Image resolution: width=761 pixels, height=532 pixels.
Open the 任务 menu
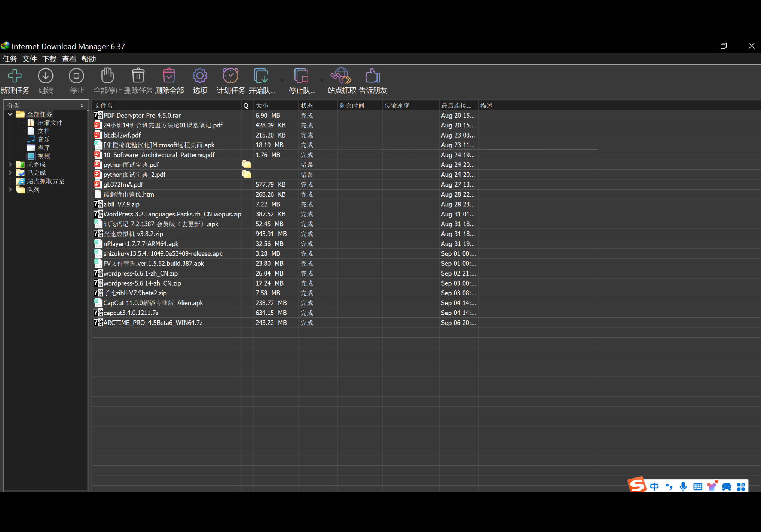(x=10, y=59)
